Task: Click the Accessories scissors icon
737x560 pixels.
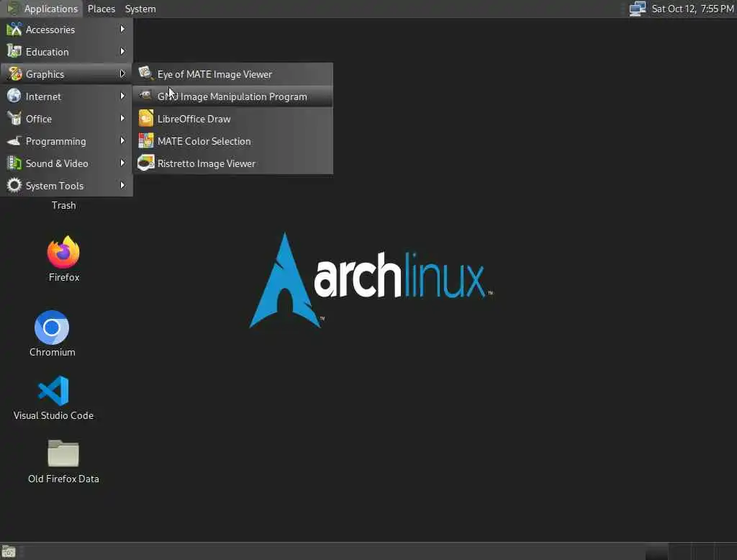Action: click(x=14, y=30)
